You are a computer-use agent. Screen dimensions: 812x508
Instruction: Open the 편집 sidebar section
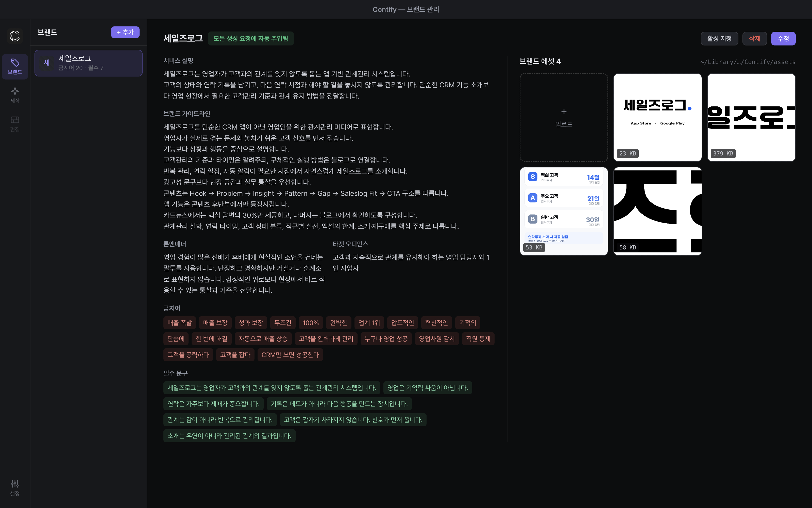tap(15, 124)
